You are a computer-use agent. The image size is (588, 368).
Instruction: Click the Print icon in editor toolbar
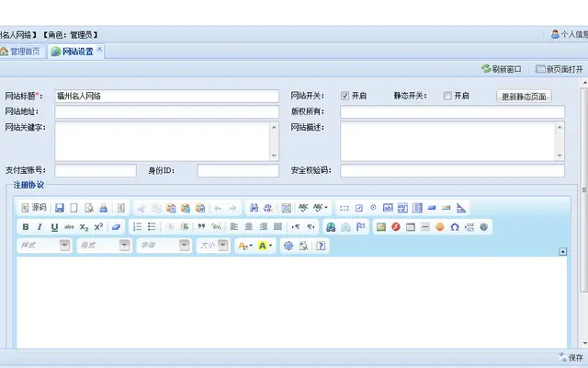pos(104,208)
